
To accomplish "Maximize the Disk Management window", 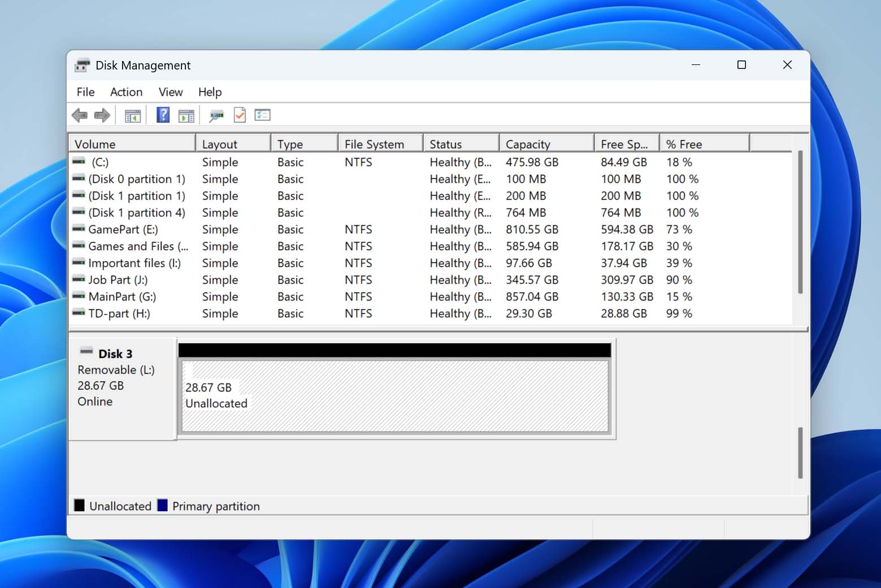I will pyautogui.click(x=741, y=65).
